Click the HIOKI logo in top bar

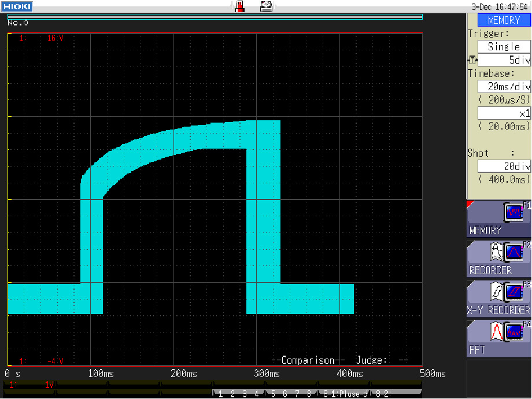tap(16, 6)
